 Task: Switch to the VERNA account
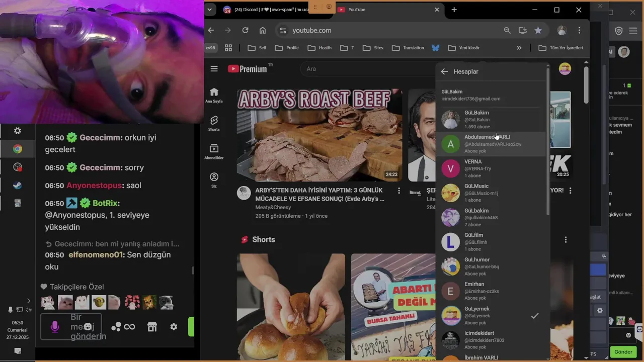point(491,168)
